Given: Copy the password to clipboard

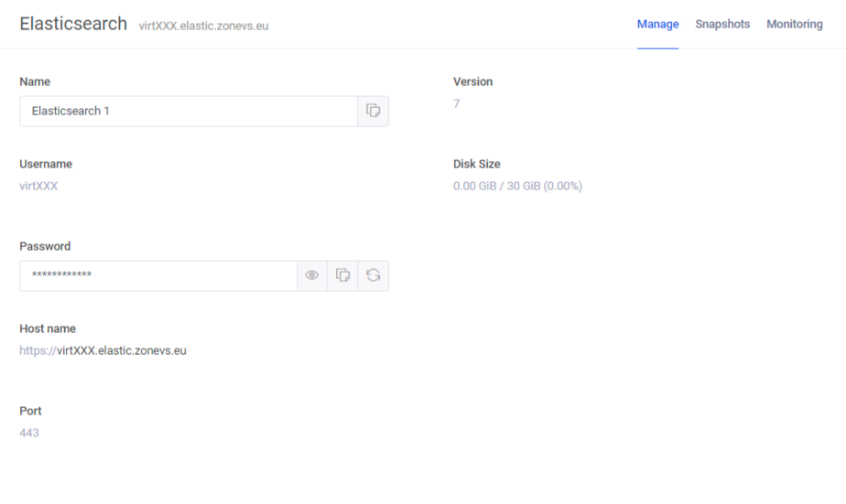Looking at the screenshot, I should pyautogui.click(x=342, y=275).
